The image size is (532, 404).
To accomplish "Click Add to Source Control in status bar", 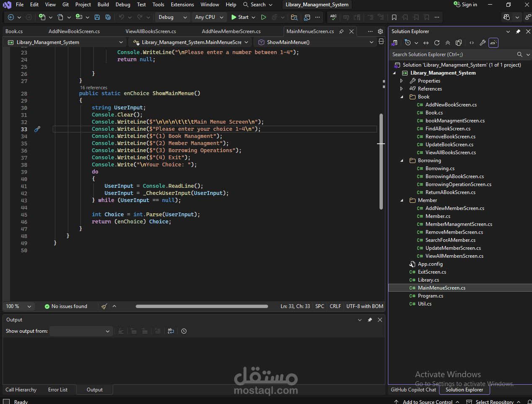I will coord(427,401).
